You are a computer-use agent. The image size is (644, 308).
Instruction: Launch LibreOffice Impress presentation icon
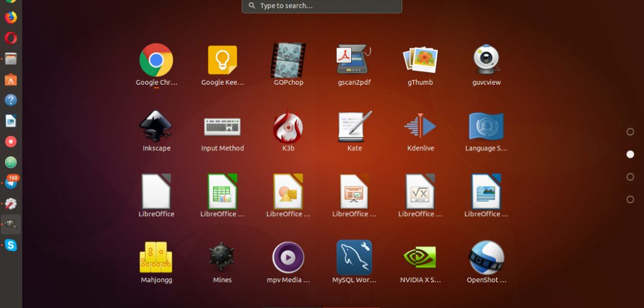point(354,192)
